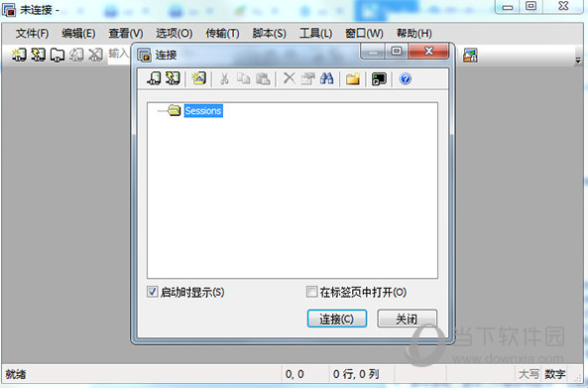Image resolution: width=588 pixels, height=388 pixels.
Task: Open the 窗口(W) menu
Action: (364, 34)
